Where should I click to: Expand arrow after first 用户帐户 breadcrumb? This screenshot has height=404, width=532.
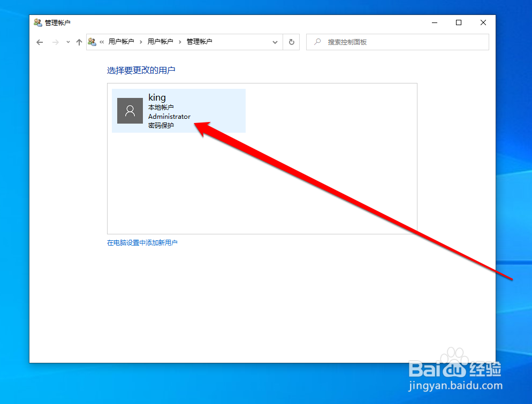141,42
